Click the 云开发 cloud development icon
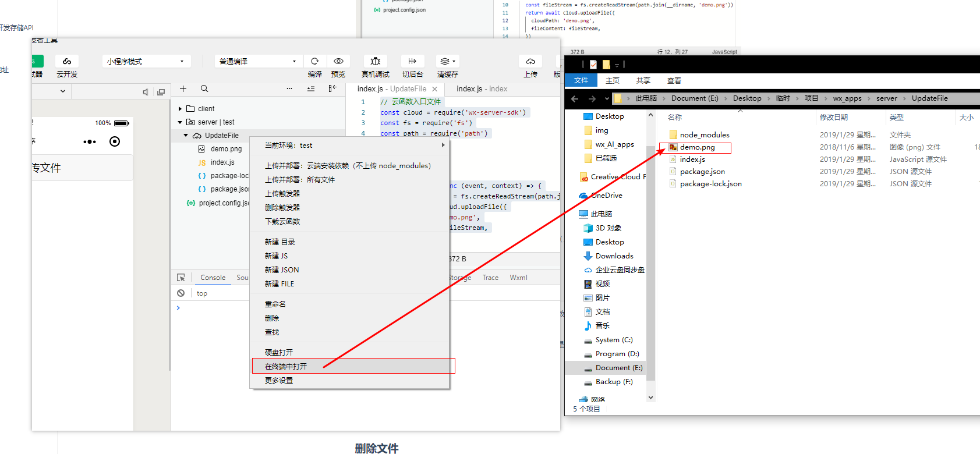The height and width of the screenshot is (454, 980). [x=67, y=62]
